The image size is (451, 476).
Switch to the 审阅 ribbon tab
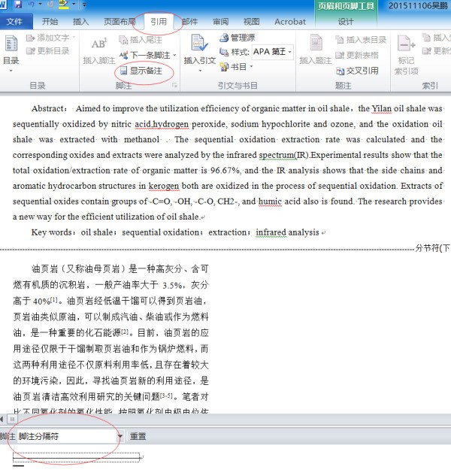pyautogui.click(x=221, y=22)
